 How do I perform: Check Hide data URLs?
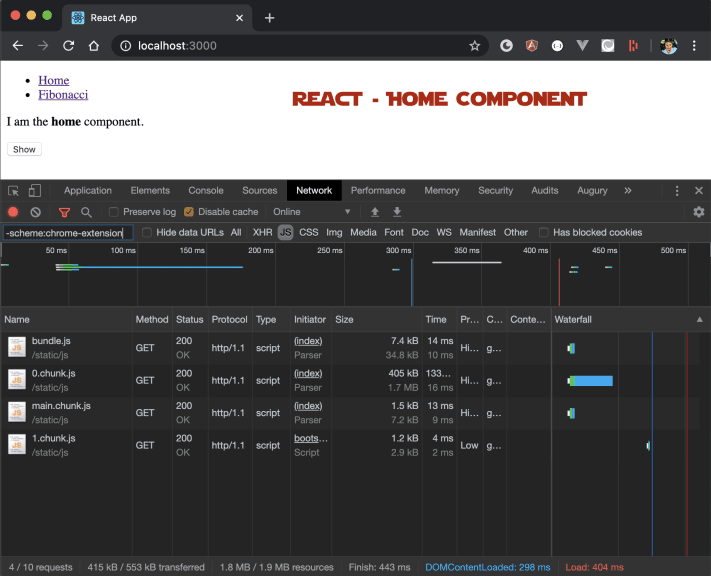(x=146, y=233)
